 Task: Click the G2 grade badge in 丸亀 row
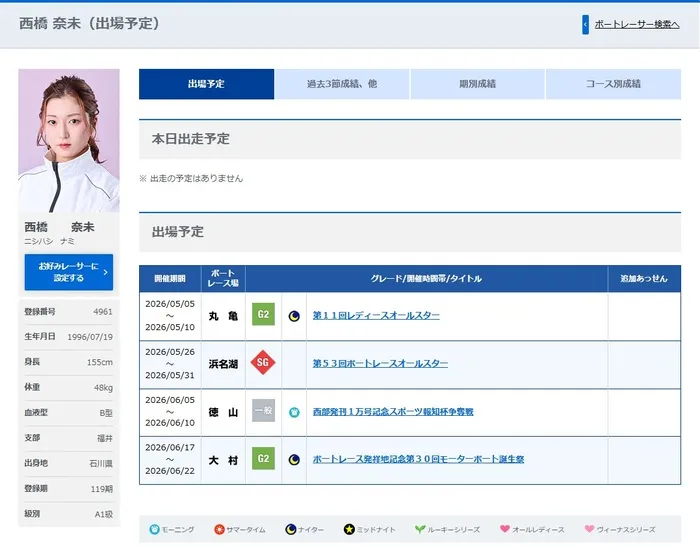263,314
